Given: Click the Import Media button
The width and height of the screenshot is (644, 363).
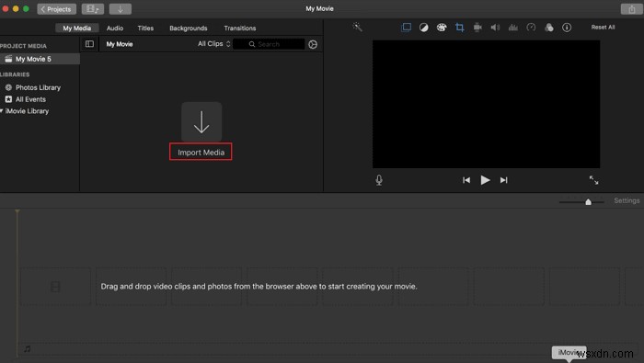Looking at the screenshot, I should [x=201, y=153].
